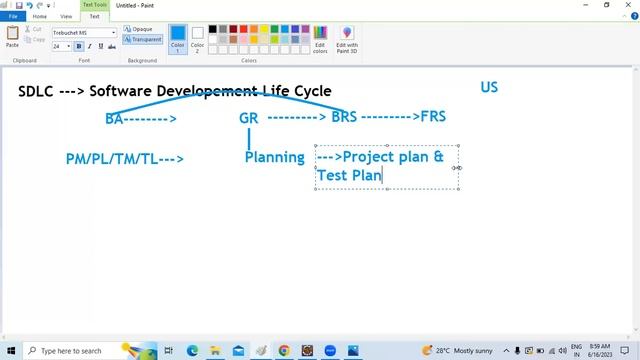Click the volume speaker tray icon
This screenshot has width=640, height=360.
[x=563, y=351]
